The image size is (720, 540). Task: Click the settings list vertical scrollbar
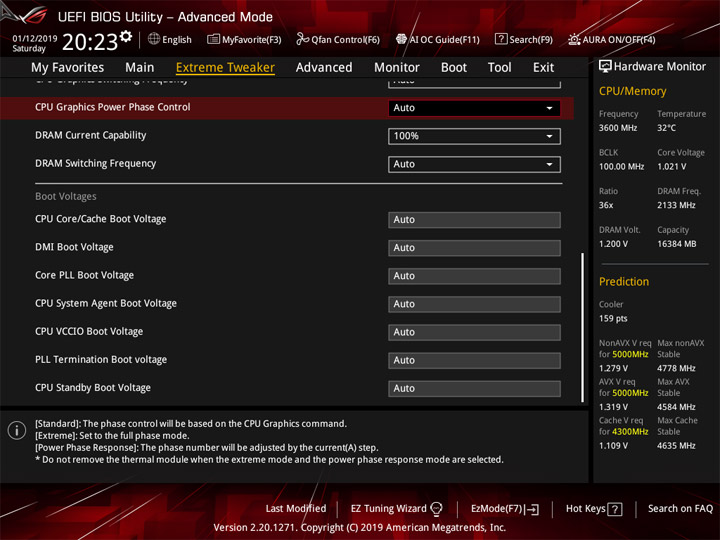tap(582, 327)
